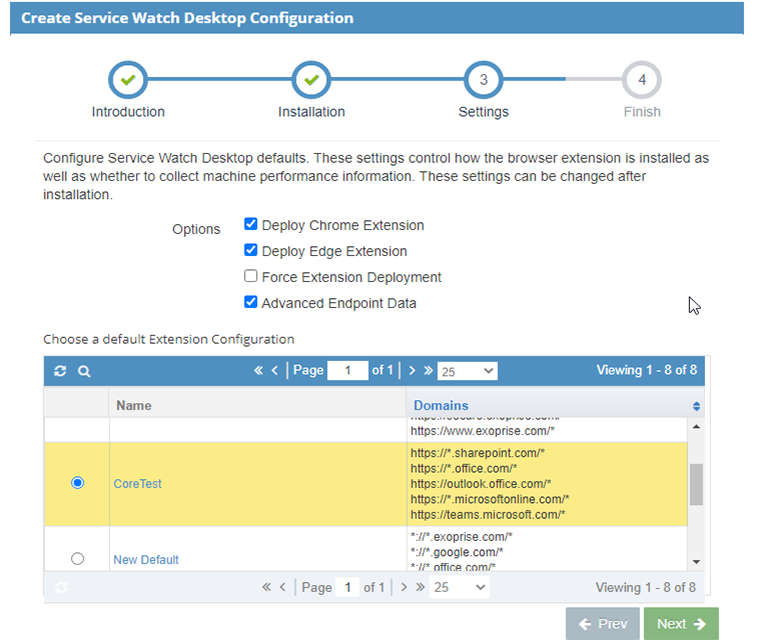Click the grid vertical scrollbar thumb
The width and height of the screenshot is (769, 640).
pos(696,484)
